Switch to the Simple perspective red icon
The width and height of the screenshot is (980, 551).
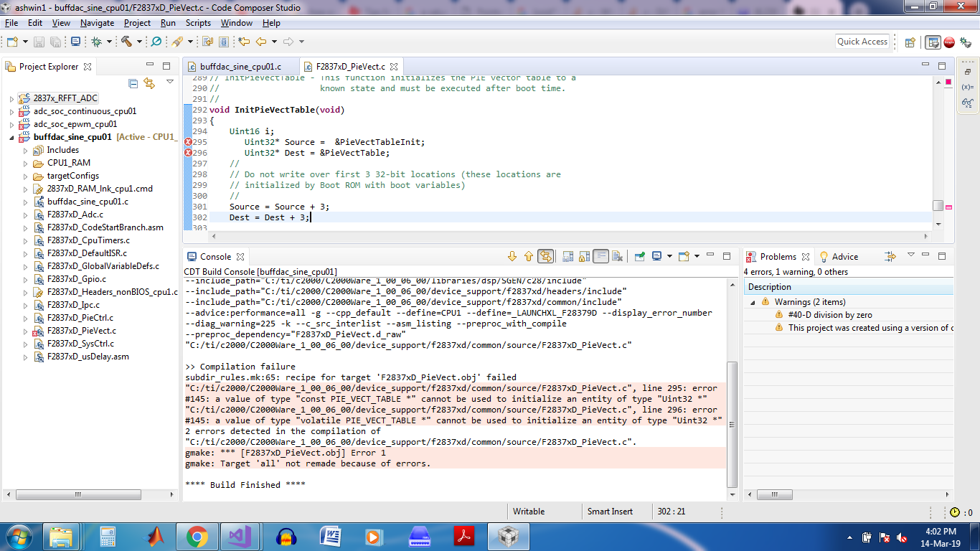pos(949,42)
